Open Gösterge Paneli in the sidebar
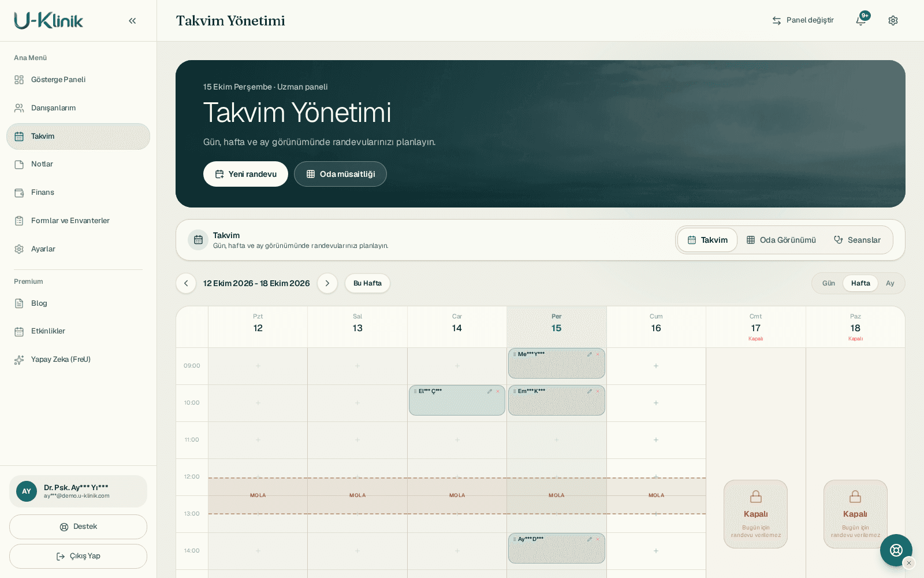The width and height of the screenshot is (924, 578). (x=78, y=80)
